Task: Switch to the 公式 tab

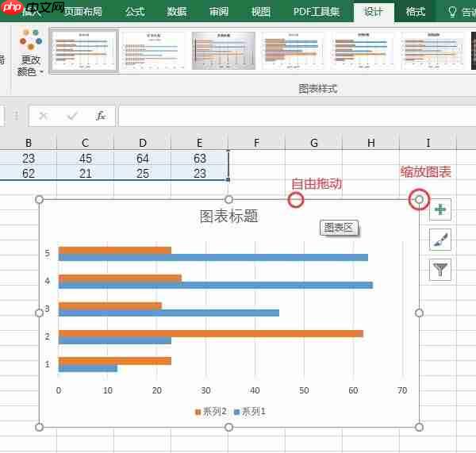Action: click(x=136, y=12)
